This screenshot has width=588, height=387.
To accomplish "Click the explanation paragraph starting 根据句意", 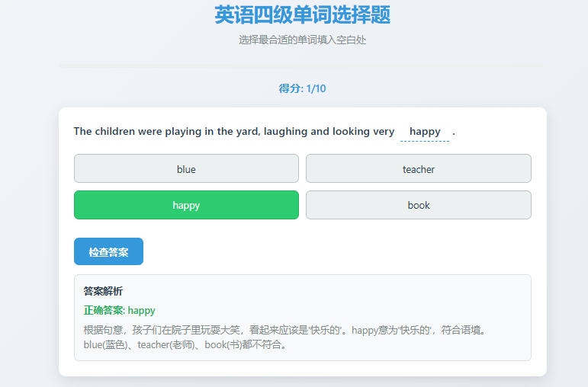I will pyautogui.click(x=285, y=337).
